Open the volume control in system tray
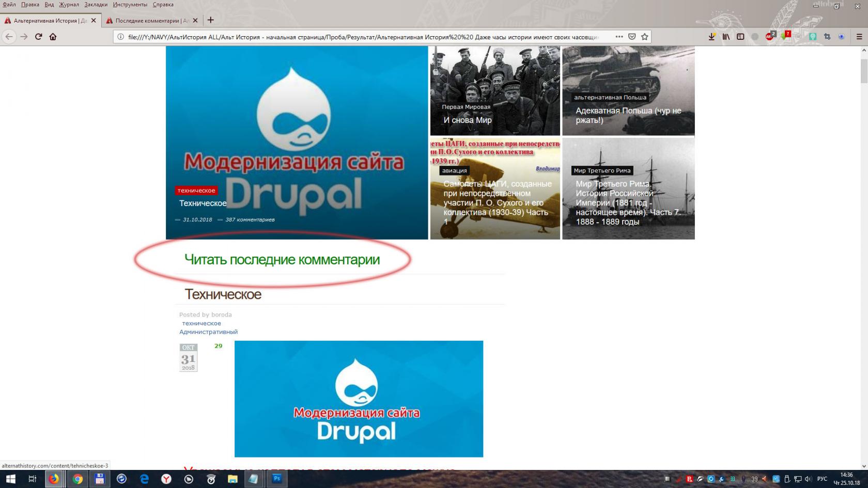The image size is (868, 488). pos(808,479)
